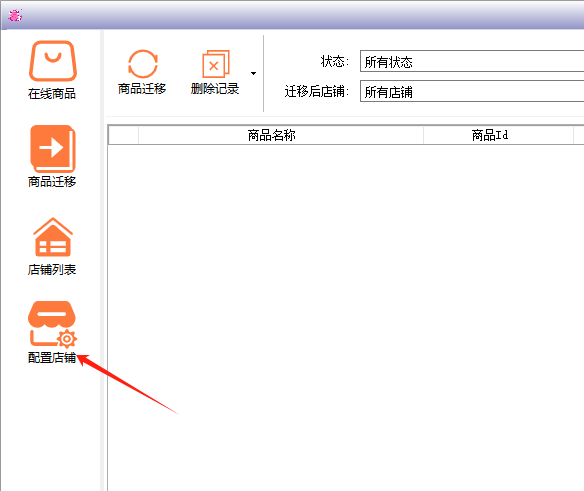Screen dimensions: 584x491
Task: Click the 商品迁移 toolbar button text
Action: (142, 89)
